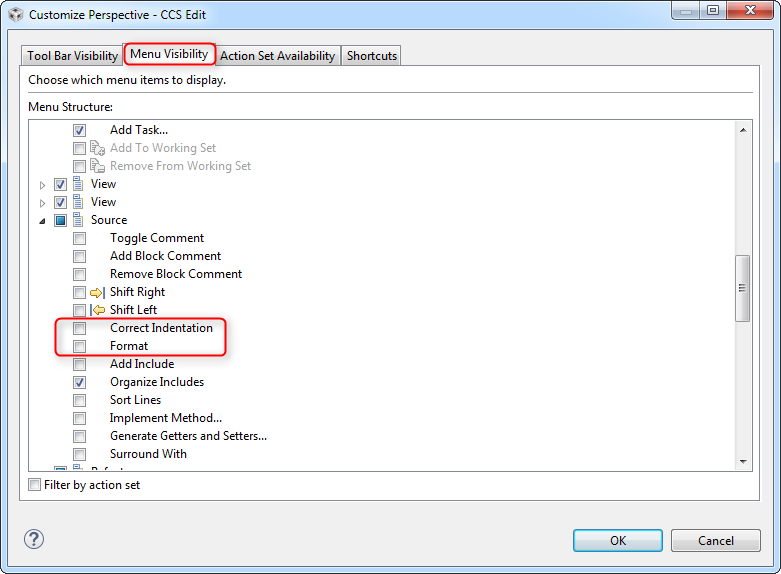Check the Shift Left checkbox
Screen dimensions: 781x574
(79, 310)
